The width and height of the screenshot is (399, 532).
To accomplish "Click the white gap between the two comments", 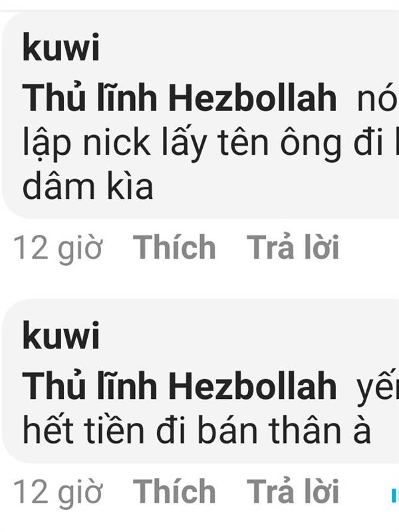I will point(199,281).
